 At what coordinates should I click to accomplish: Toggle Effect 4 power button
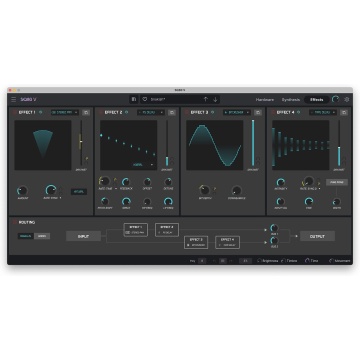point(273,112)
